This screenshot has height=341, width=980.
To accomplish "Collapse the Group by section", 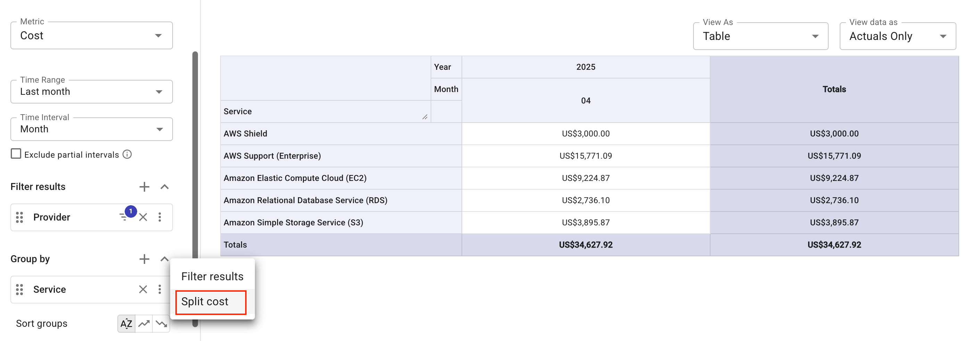I will coord(164,259).
